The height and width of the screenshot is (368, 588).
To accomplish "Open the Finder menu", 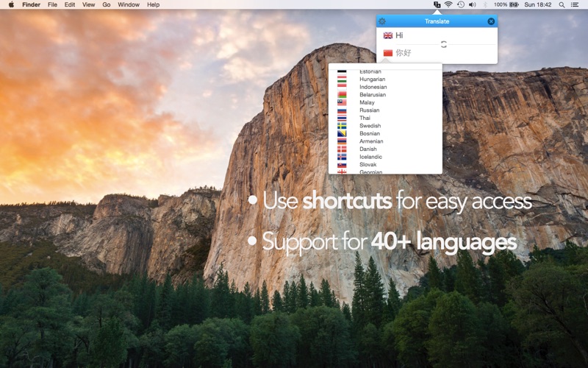I will (31, 4).
